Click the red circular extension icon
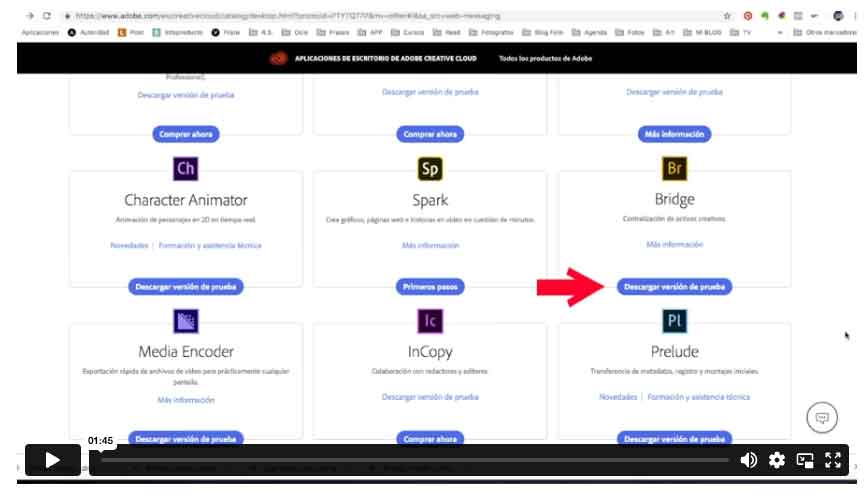Screen dimensions: 865x494 coord(747,16)
